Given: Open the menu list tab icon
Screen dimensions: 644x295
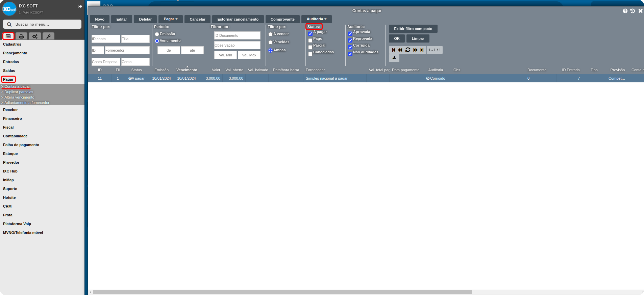Looking at the screenshot, I should point(8,36).
